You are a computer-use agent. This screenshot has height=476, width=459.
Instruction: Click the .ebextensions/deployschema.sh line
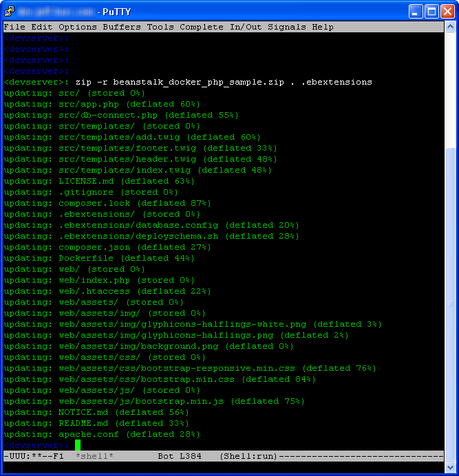pyautogui.click(x=151, y=236)
